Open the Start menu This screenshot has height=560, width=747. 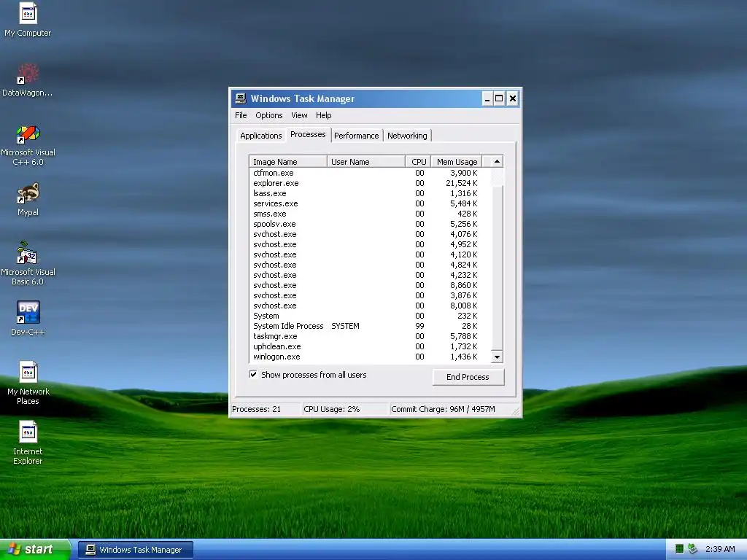tap(35, 549)
